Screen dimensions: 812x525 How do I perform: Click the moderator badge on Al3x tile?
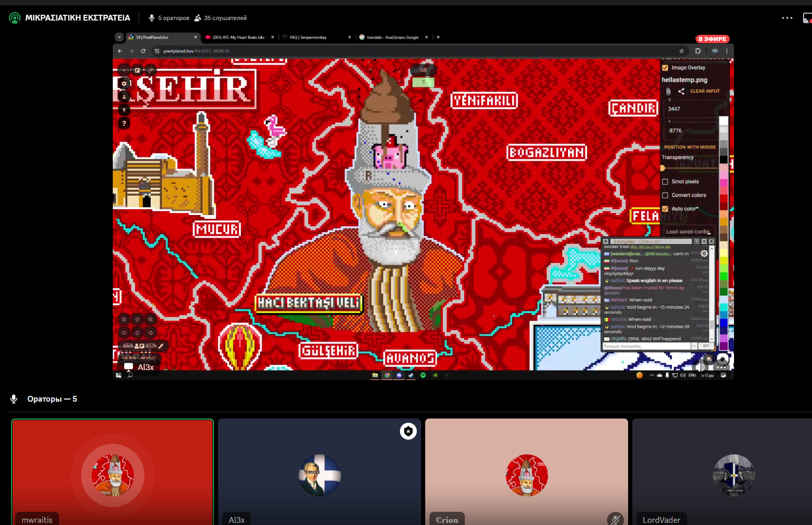coord(408,431)
